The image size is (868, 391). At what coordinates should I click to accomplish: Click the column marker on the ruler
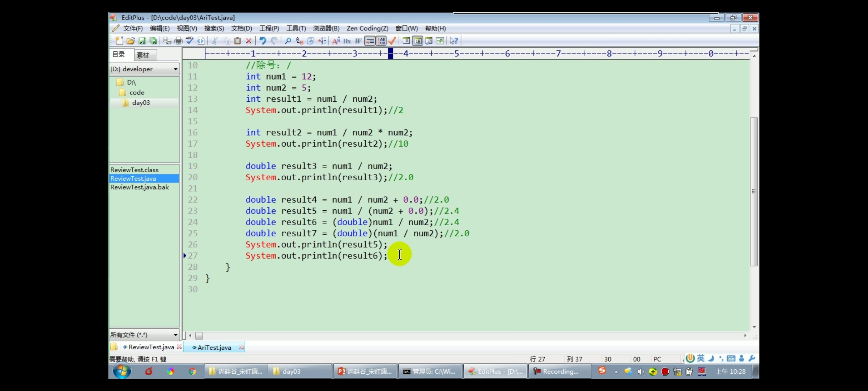(391, 54)
